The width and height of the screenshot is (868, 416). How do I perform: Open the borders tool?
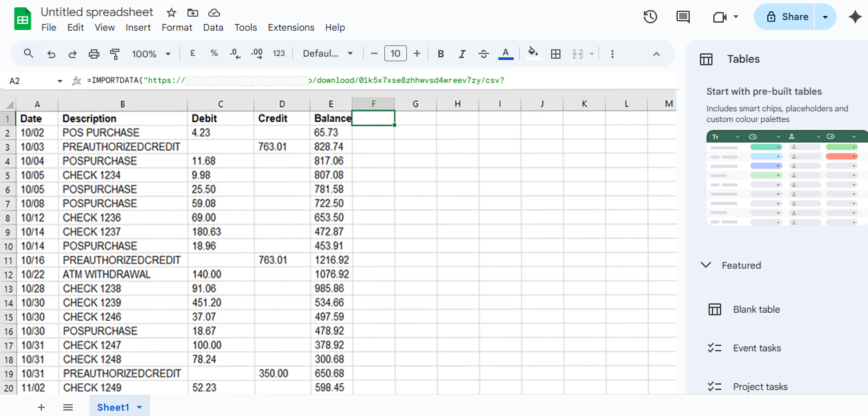556,54
